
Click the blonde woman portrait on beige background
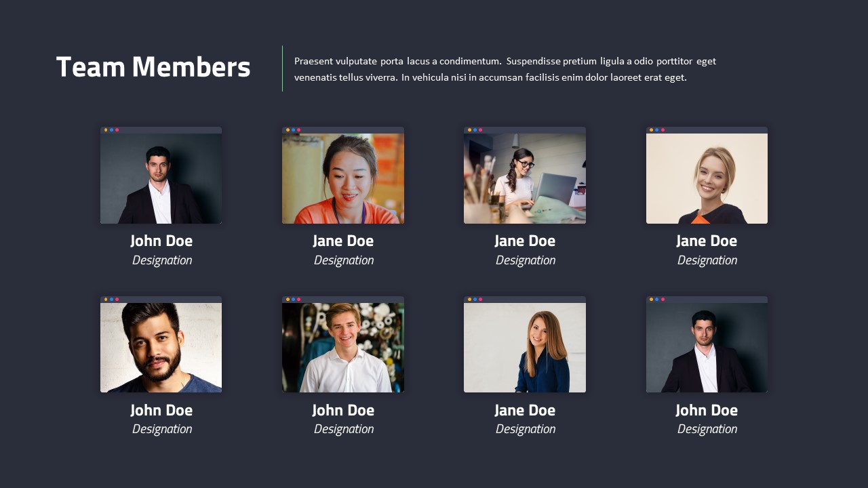click(x=707, y=178)
